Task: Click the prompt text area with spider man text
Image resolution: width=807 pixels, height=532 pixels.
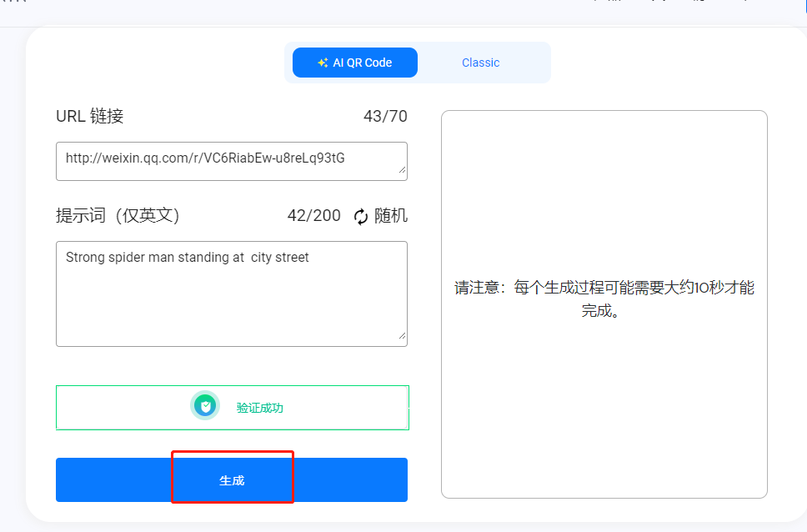Action: click(232, 294)
